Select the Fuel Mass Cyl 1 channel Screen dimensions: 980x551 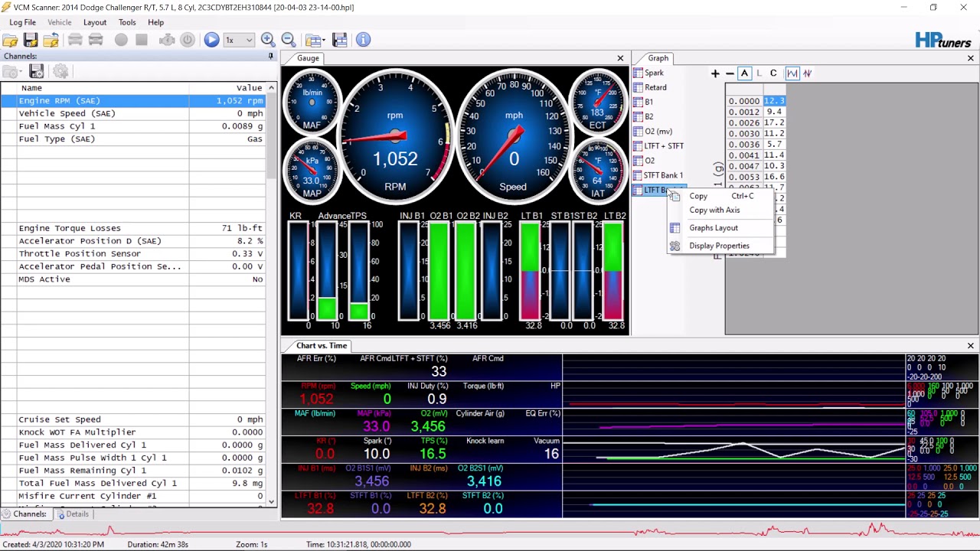(x=133, y=126)
